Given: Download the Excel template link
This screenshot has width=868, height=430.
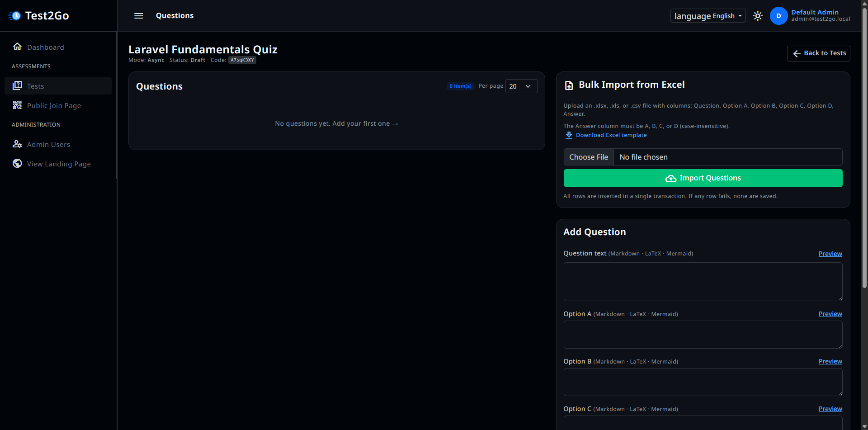Looking at the screenshot, I should click(x=611, y=135).
